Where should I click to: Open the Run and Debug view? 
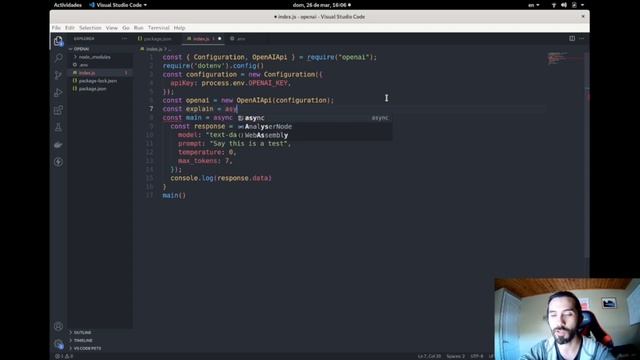(x=58, y=93)
